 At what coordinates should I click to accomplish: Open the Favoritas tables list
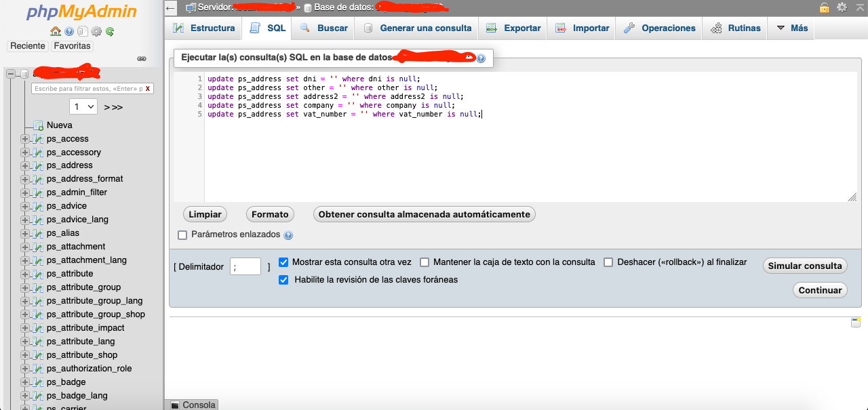72,46
